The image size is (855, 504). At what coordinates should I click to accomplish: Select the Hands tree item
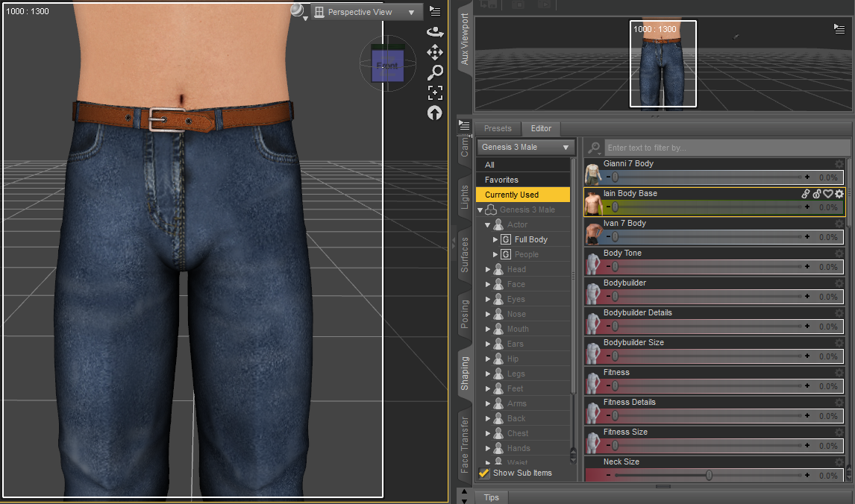[519, 448]
